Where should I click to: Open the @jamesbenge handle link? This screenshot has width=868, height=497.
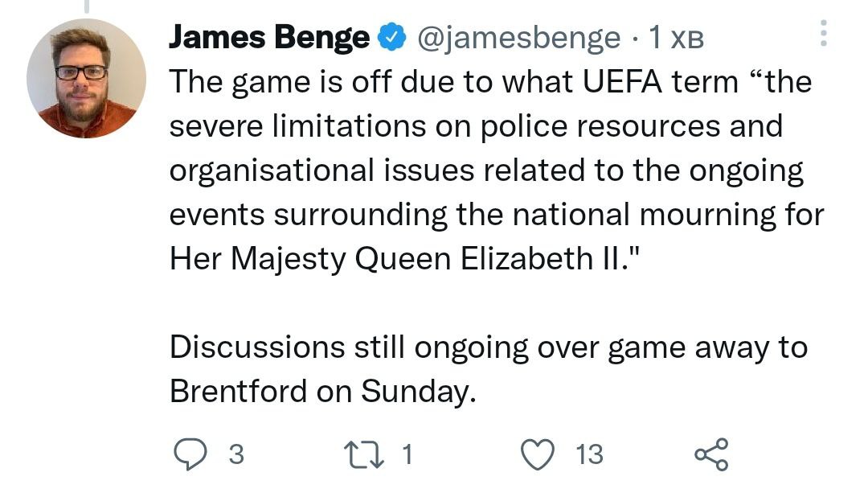(x=516, y=38)
